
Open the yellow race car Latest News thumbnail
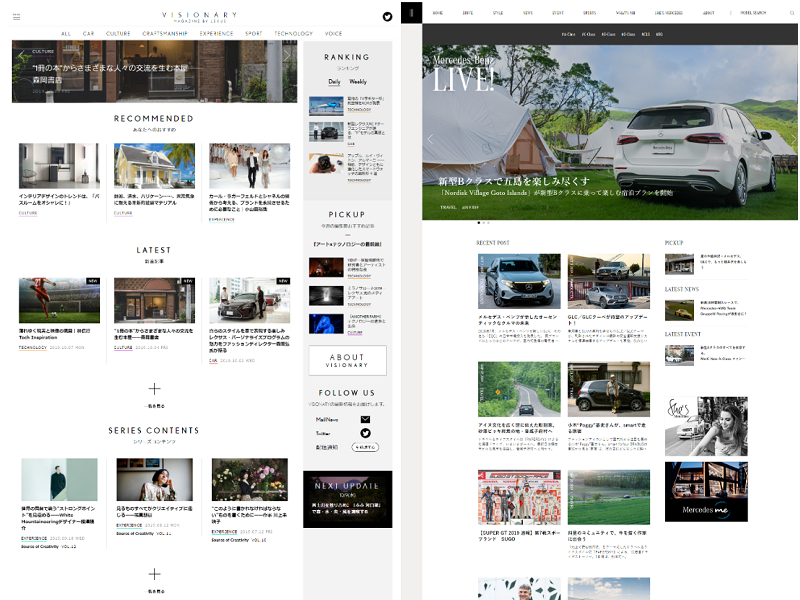[x=679, y=310]
